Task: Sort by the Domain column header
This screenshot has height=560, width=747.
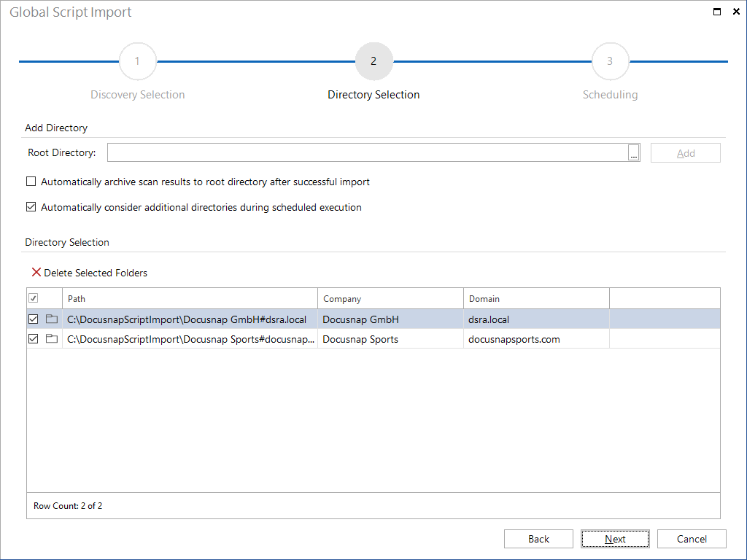Action: click(536, 298)
